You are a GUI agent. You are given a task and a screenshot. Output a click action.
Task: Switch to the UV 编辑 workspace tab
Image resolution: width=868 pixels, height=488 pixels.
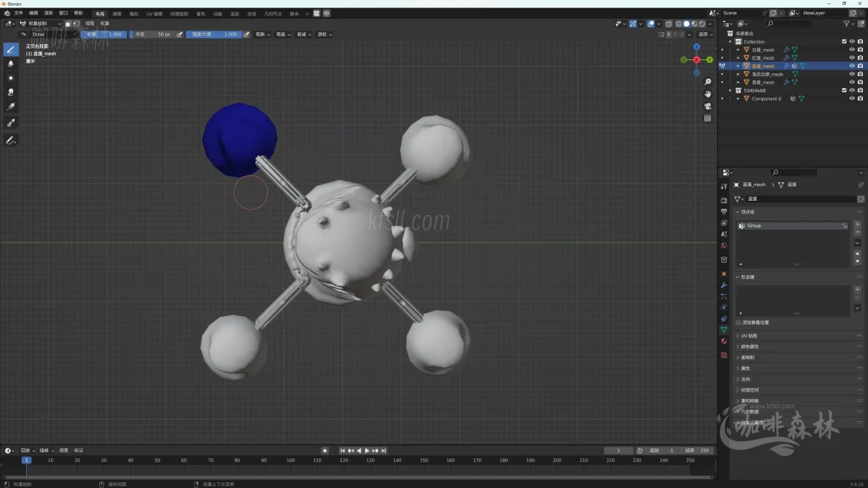(154, 14)
